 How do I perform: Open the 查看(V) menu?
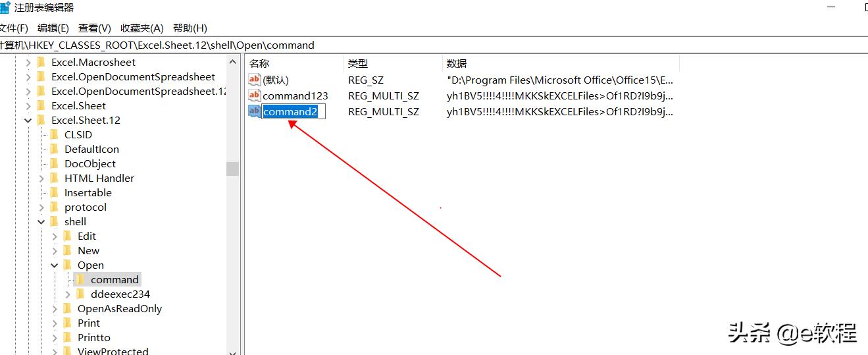pos(95,28)
